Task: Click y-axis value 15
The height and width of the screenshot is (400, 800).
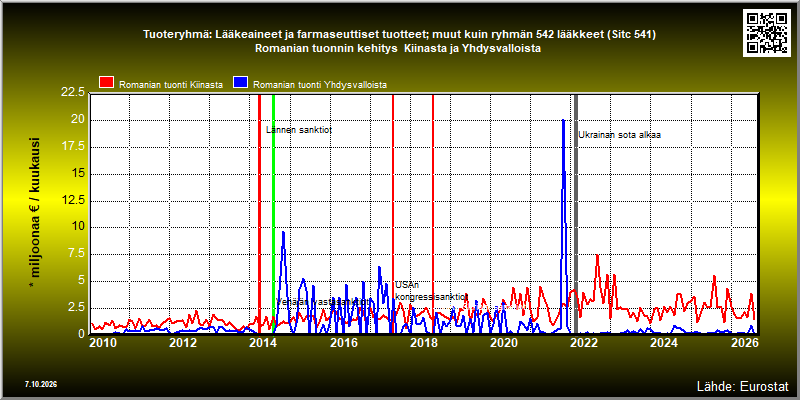Action: tap(78, 173)
